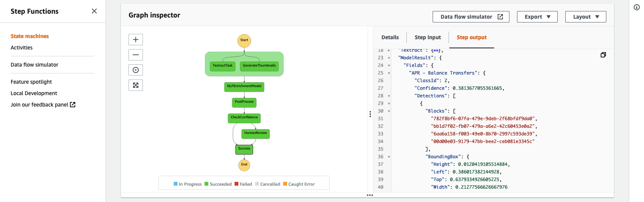
Task: Go to State machines in sidebar
Action: click(x=30, y=36)
